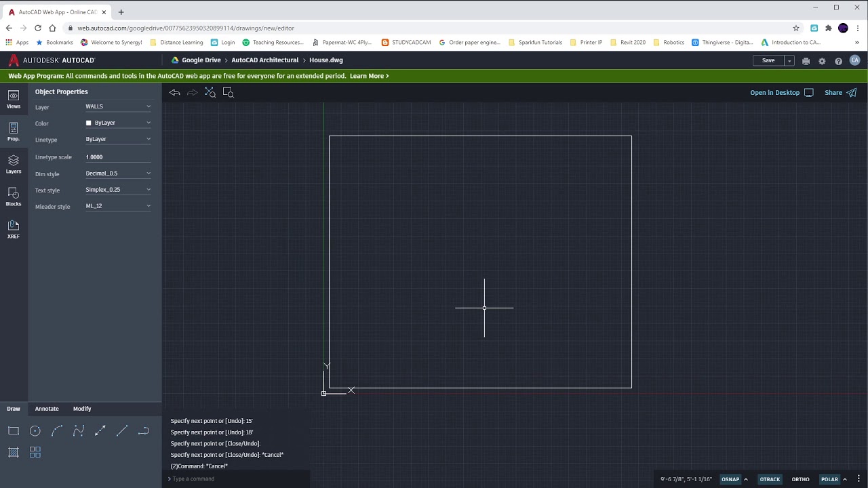The height and width of the screenshot is (488, 868).
Task: Open the Blocks panel
Action: point(14,197)
